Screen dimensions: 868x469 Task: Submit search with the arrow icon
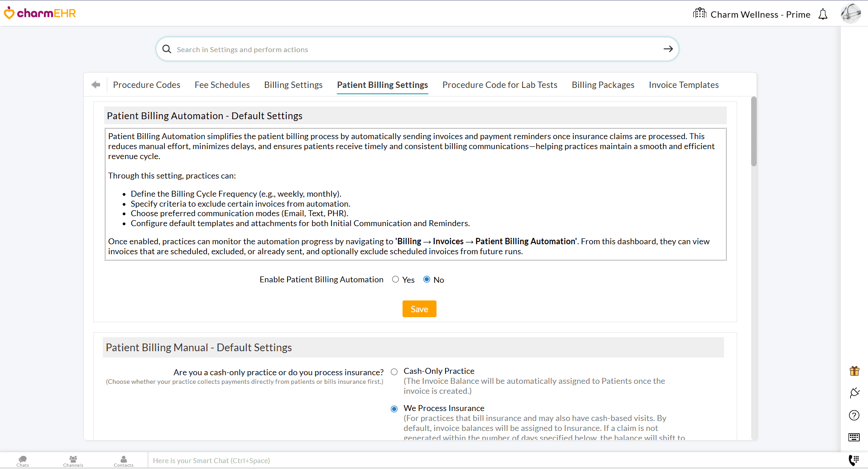(x=668, y=49)
